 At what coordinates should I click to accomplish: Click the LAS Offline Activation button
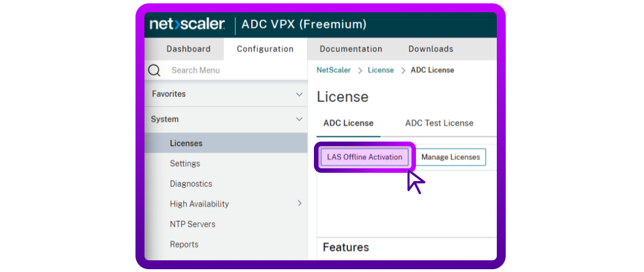coord(365,157)
